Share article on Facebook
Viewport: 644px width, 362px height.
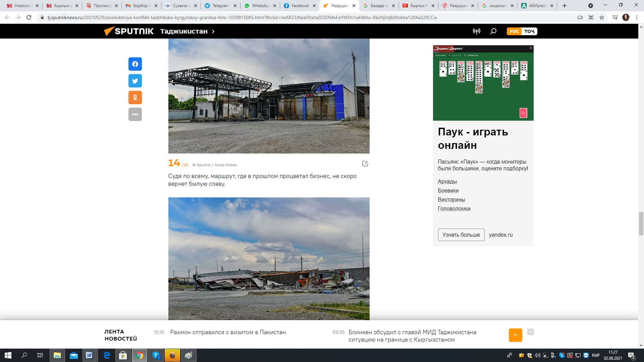point(135,64)
